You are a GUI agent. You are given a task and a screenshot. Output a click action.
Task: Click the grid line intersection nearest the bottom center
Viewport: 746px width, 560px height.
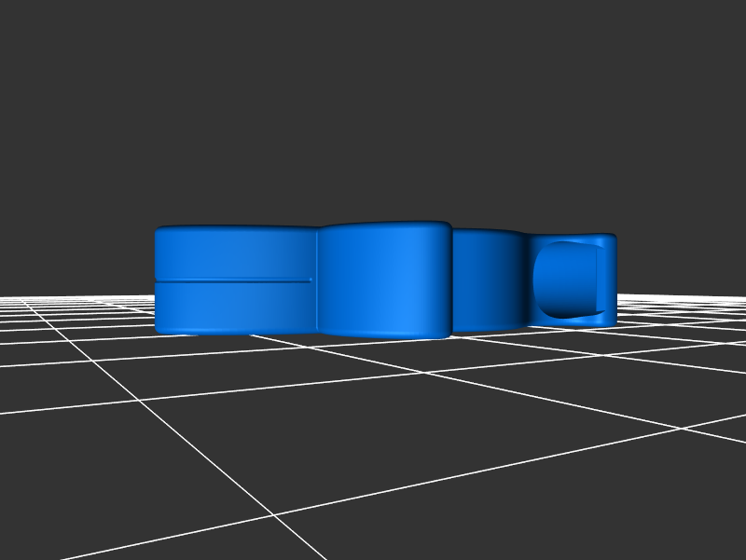coord(273,514)
